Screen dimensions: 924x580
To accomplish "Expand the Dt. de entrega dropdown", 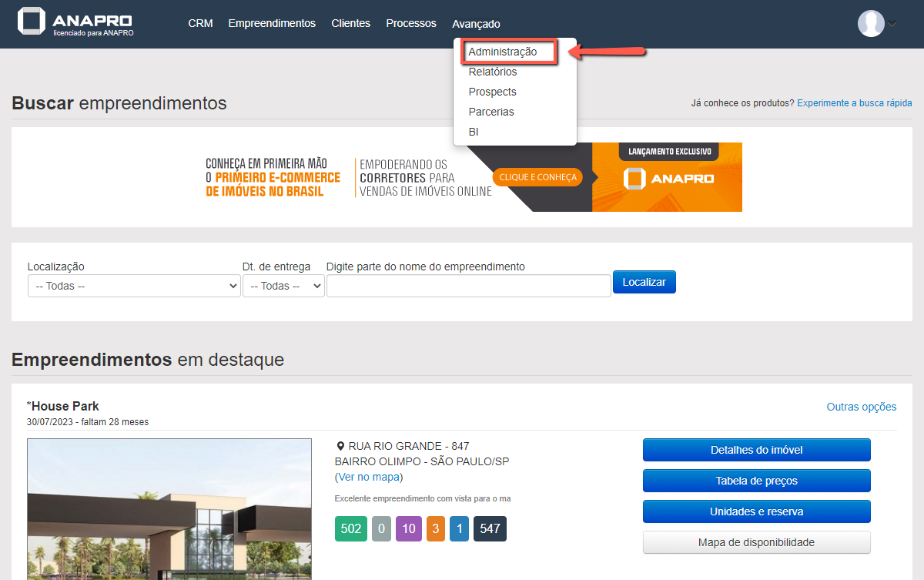I will tap(283, 286).
